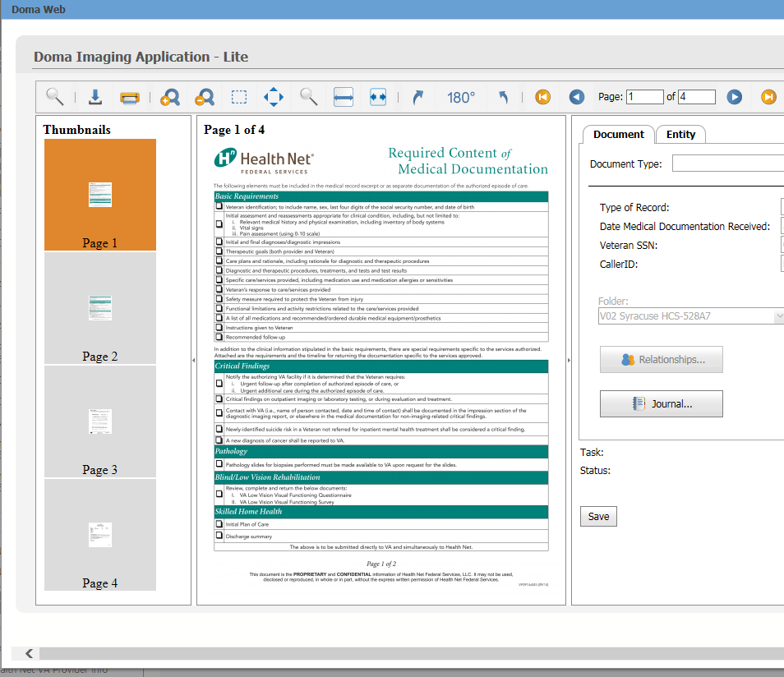Select the dashed rectangle selection tool
Screen dimensions: 784x677
pos(239,98)
